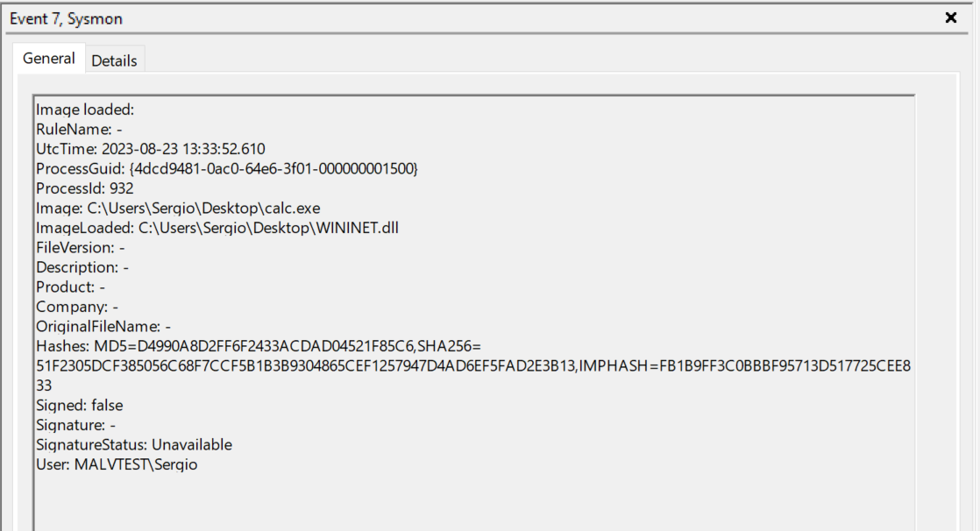Click the Company line
The width and height of the screenshot is (980, 531).
click(76, 307)
